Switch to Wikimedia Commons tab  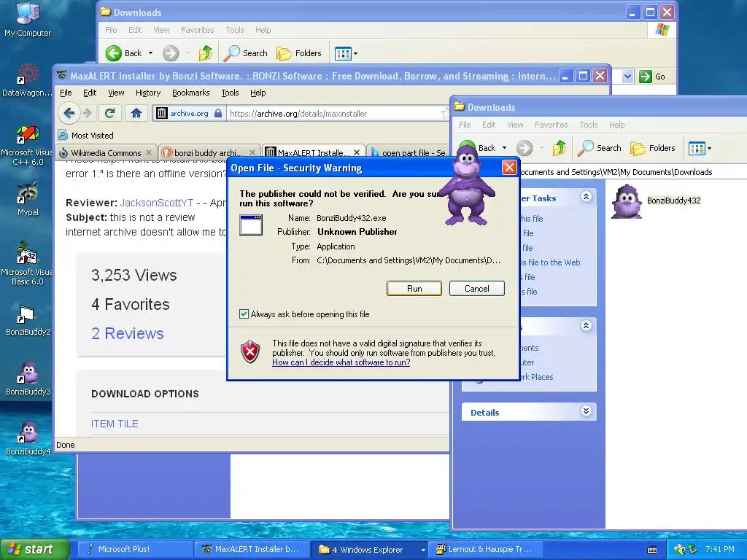click(106, 153)
